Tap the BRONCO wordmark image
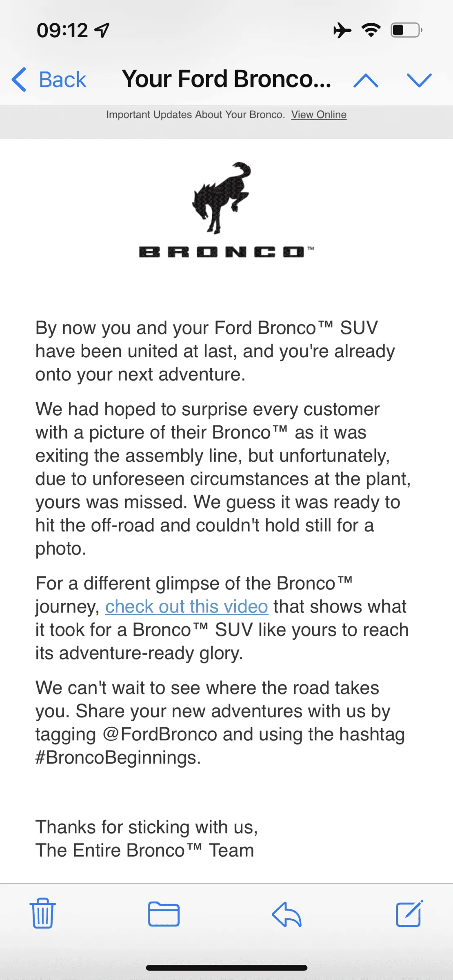Screen dimensions: 453x980 [226, 252]
